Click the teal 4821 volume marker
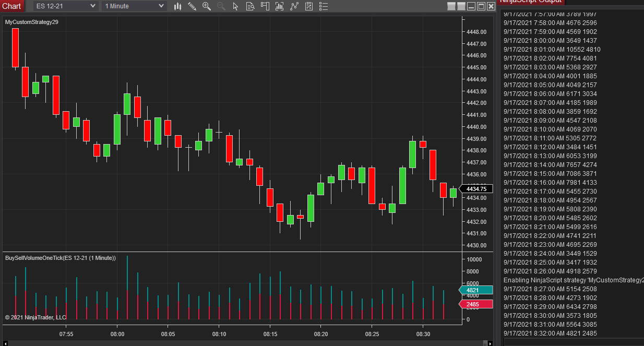Screen dimensions: 644x346 [475, 290]
